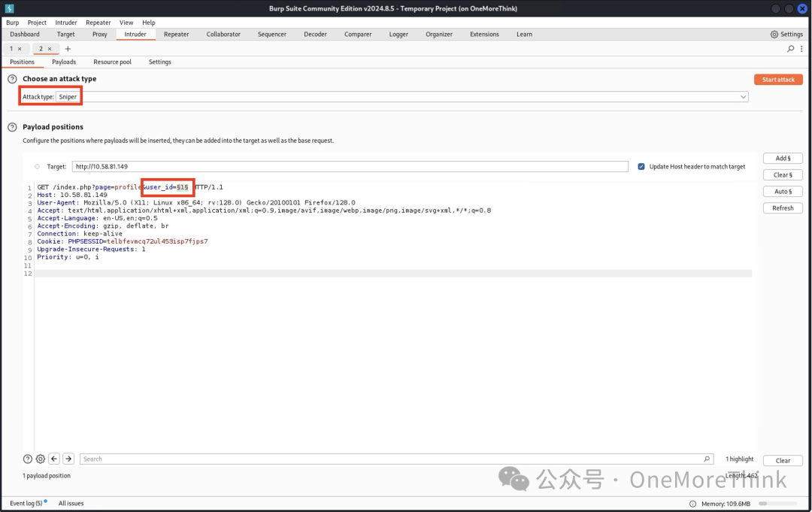Go to next search match
Screen dimensions: 812x512
(x=68, y=459)
